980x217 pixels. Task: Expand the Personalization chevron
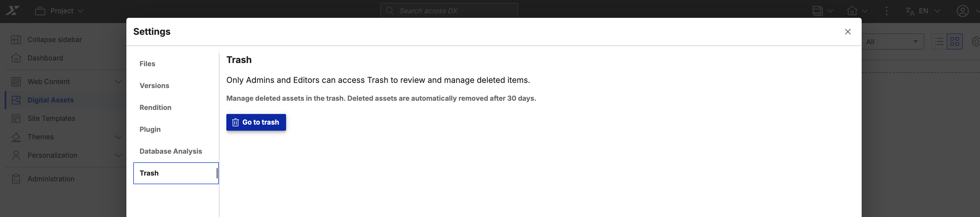[x=118, y=155]
